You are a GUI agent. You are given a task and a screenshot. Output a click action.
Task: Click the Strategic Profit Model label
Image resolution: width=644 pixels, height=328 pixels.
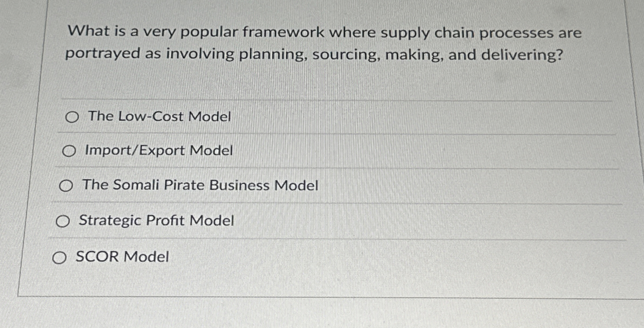tap(156, 220)
